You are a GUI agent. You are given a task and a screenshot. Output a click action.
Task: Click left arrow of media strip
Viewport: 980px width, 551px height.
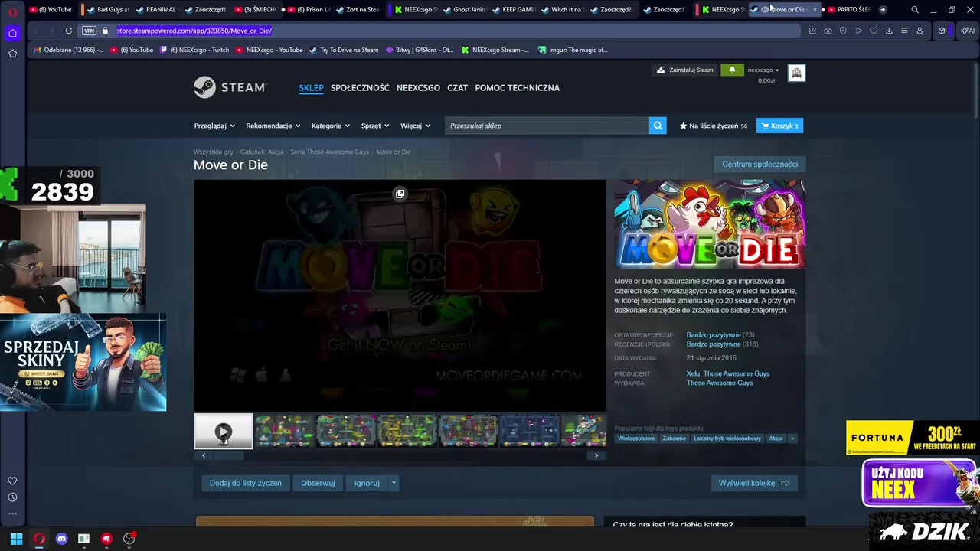click(203, 455)
